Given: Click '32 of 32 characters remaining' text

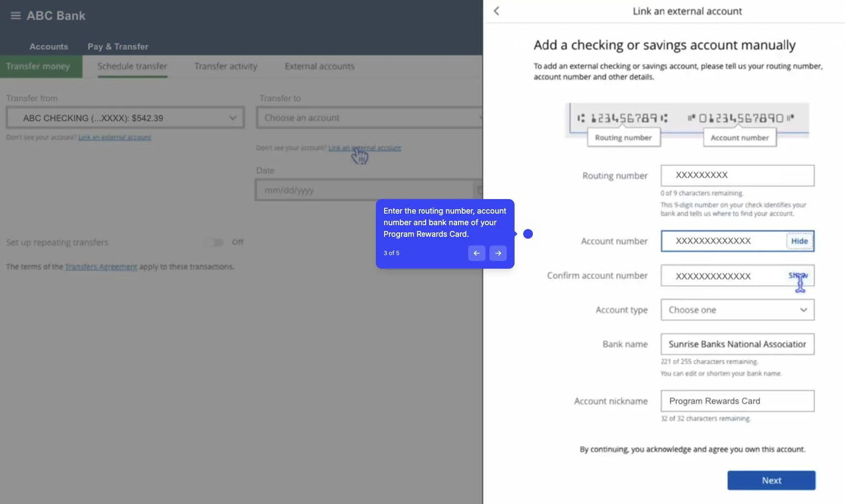Looking at the screenshot, I should pyautogui.click(x=705, y=419).
